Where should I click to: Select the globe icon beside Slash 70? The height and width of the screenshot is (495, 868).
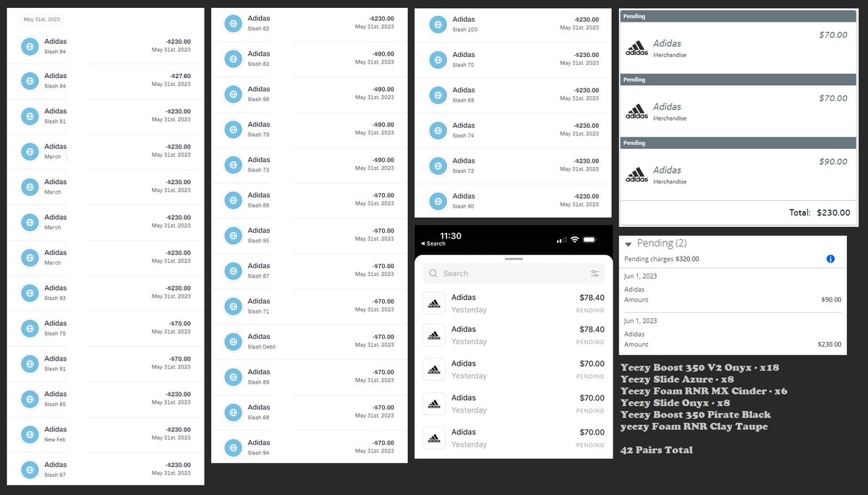[x=438, y=60]
